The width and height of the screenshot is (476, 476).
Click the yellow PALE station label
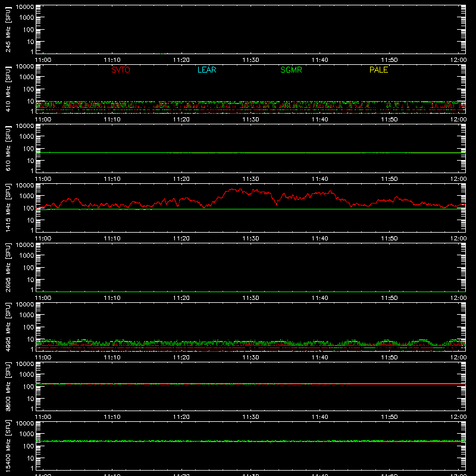click(378, 70)
